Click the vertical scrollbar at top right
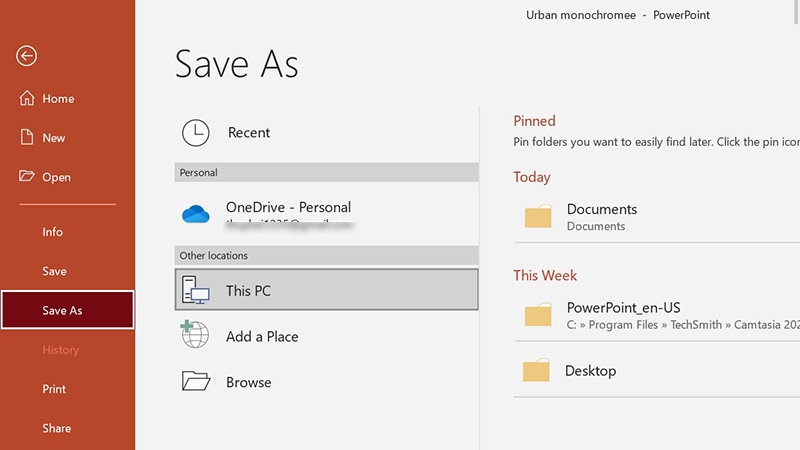Image resolution: width=800 pixels, height=450 pixels. (x=796, y=12)
